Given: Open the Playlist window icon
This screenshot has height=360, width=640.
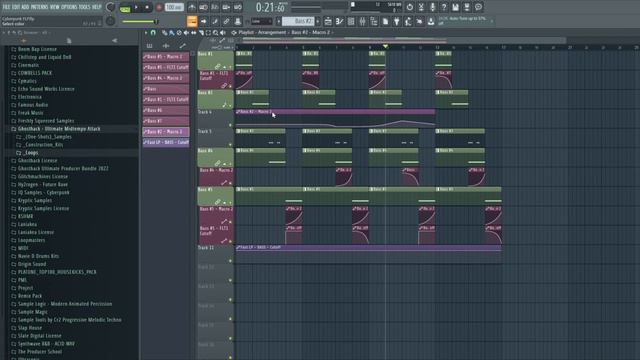Looking at the screenshot, I should tap(328, 21).
